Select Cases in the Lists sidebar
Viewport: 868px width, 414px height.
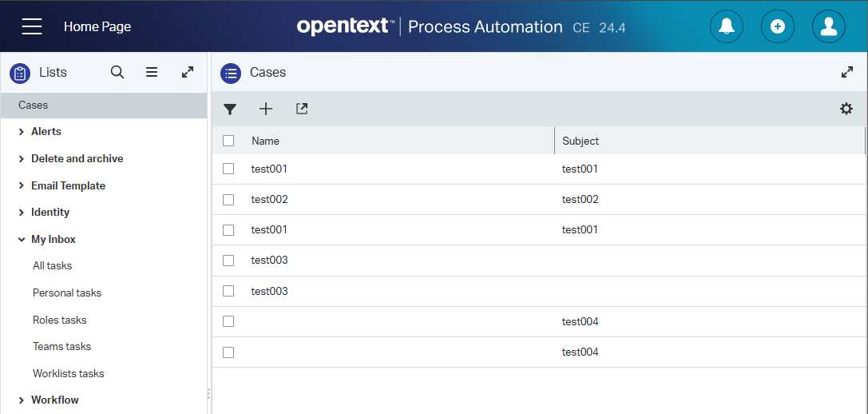(x=34, y=105)
